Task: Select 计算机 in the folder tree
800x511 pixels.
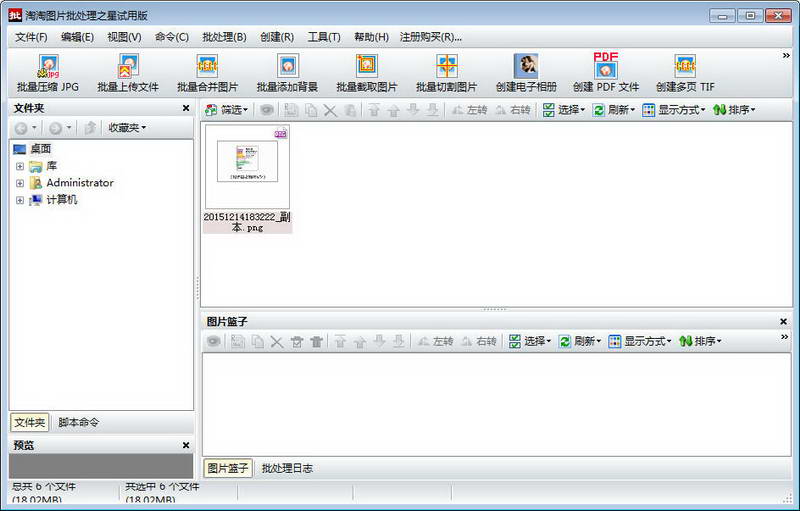Action: (x=61, y=200)
